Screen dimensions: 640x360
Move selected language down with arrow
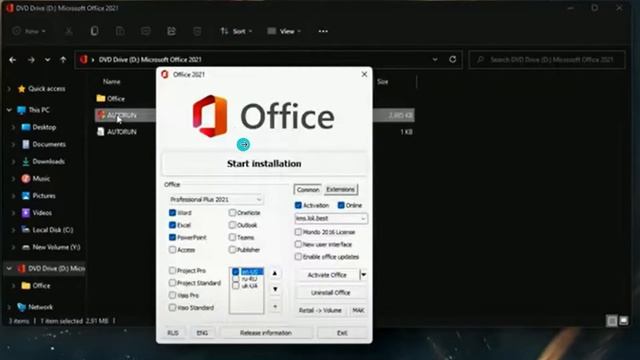(275, 289)
